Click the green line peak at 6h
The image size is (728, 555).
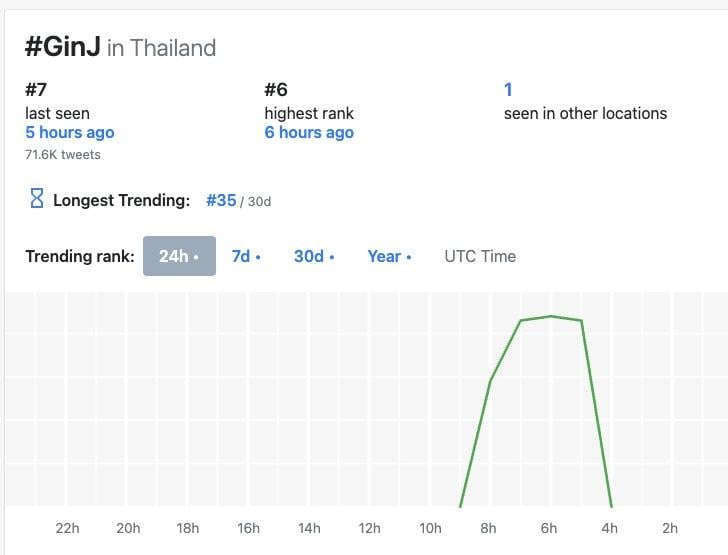[551, 316]
